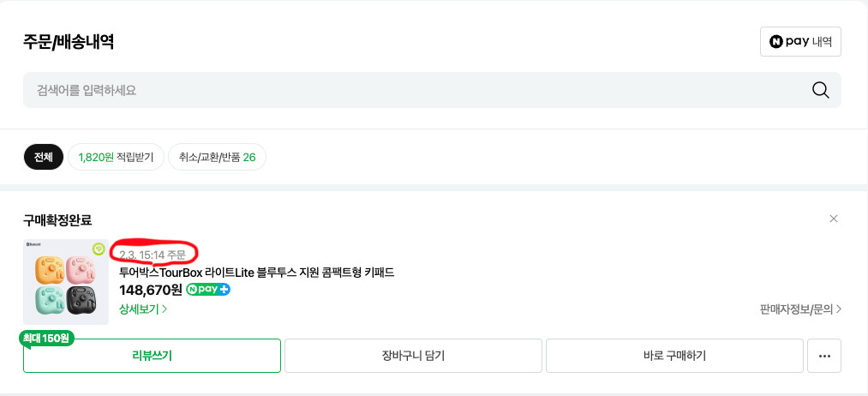868x396 pixels.
Task: Open the three-dot more options button
Action: (x=824, y=356)
